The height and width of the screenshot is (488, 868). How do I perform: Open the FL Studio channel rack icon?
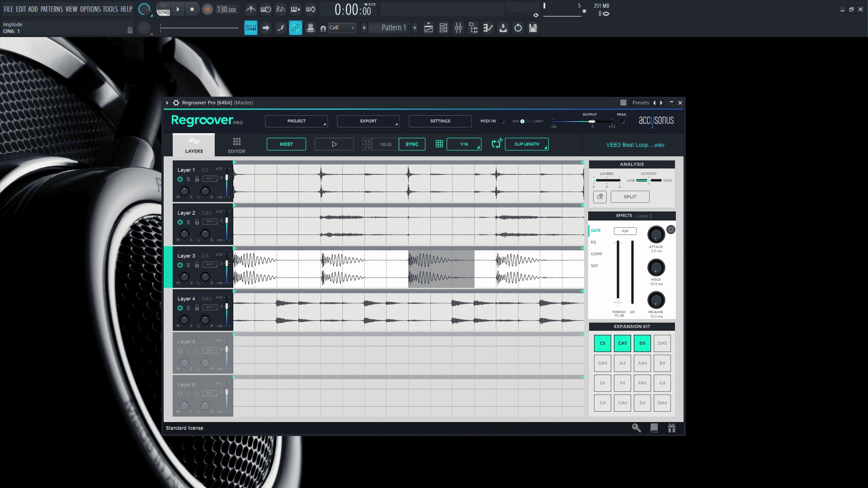click(443, 28)
